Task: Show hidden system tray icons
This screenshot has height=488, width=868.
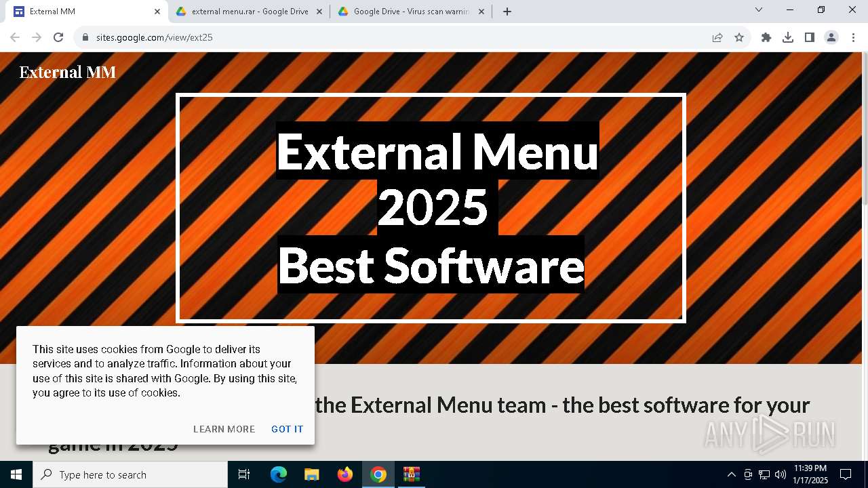Action: coord(731,474)
